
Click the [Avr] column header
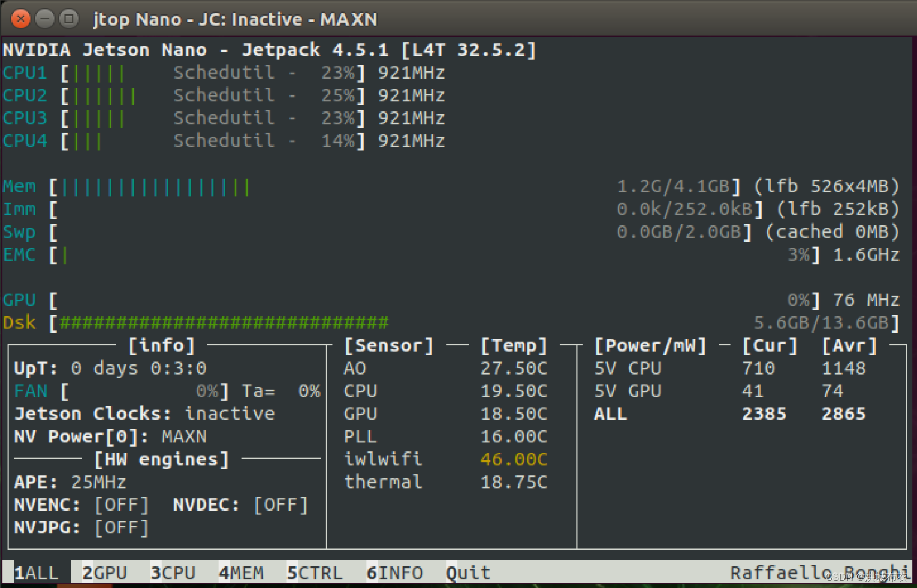[850, 345]
